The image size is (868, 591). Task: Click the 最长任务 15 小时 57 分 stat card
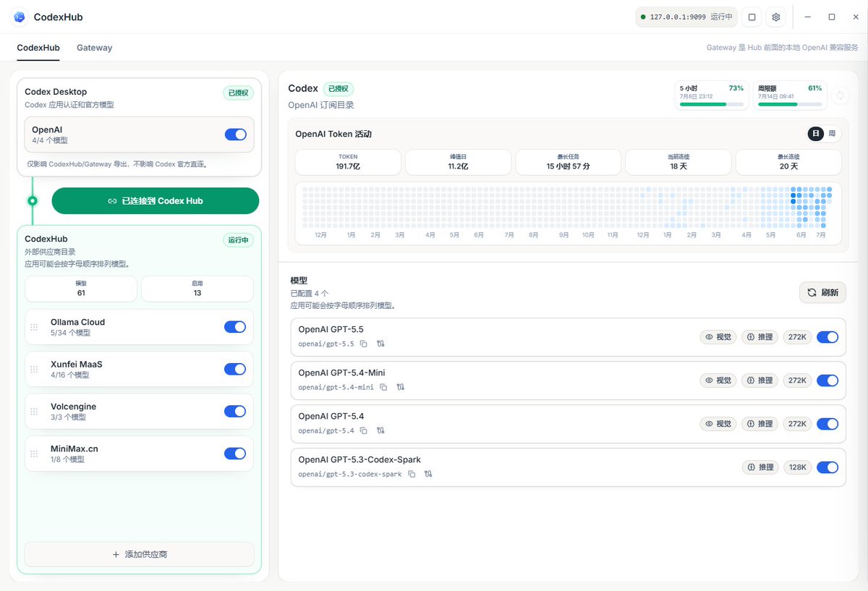[568, 162]
